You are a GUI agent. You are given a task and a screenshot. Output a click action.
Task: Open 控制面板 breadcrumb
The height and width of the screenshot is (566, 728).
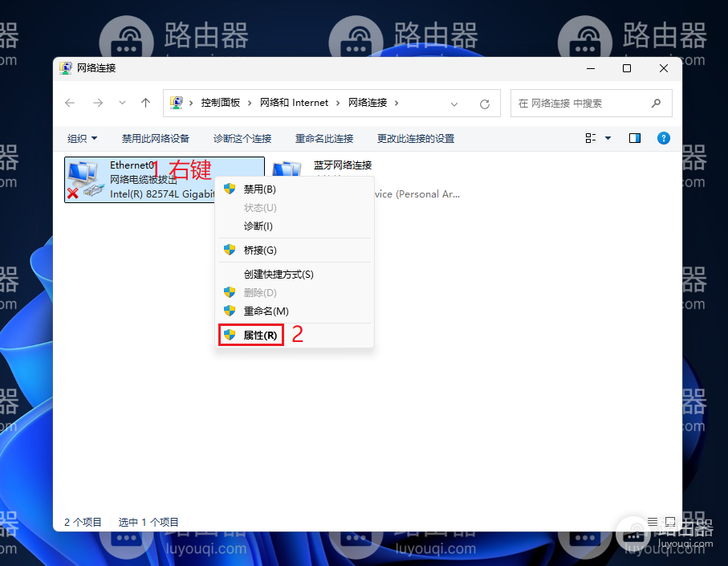click(221, 103)
